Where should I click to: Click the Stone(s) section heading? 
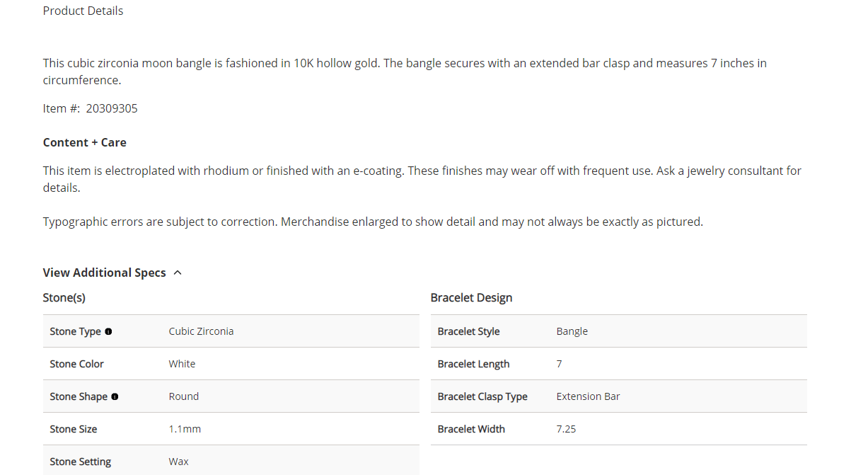point(64,297)
